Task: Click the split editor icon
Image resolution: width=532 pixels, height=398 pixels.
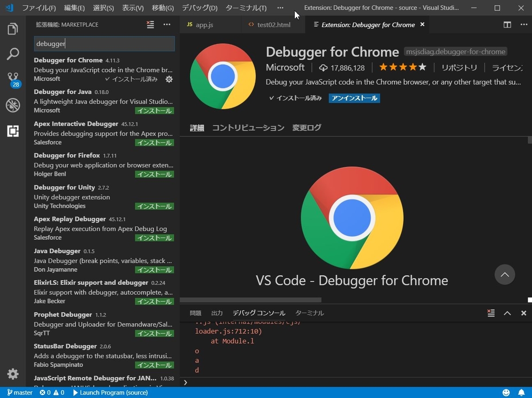Action: pyautogui.click(x=507, y=25)
